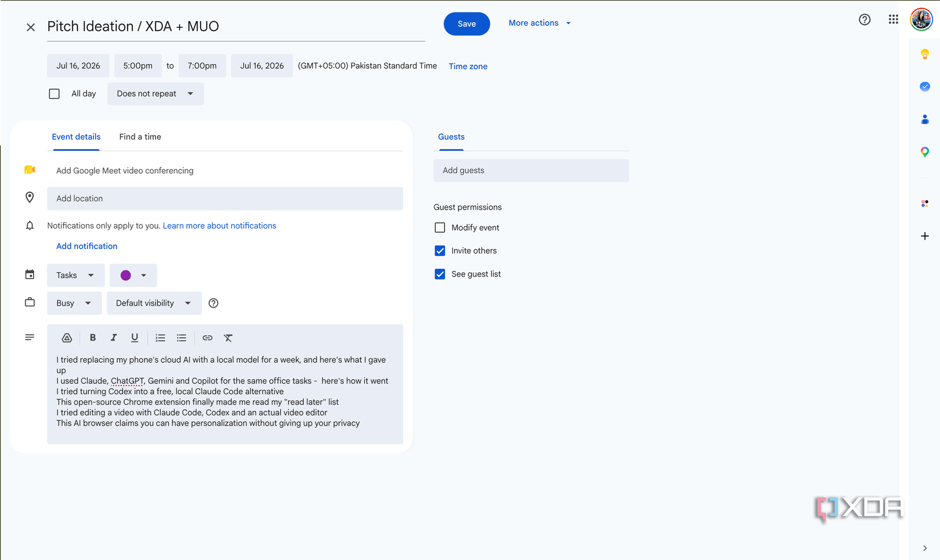Insert a numbered list
The width and height of the screenshot is (940, 560).
161,338
